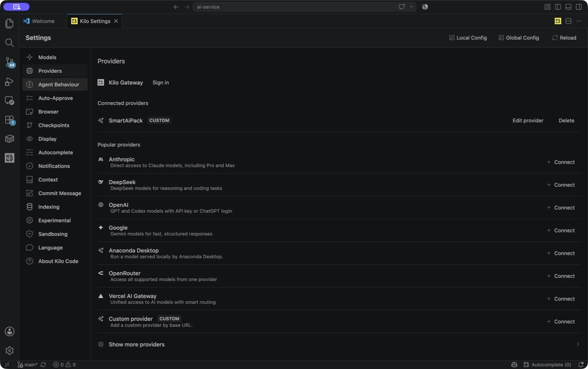Open Auto-Approve settings section

pos(55,98)
